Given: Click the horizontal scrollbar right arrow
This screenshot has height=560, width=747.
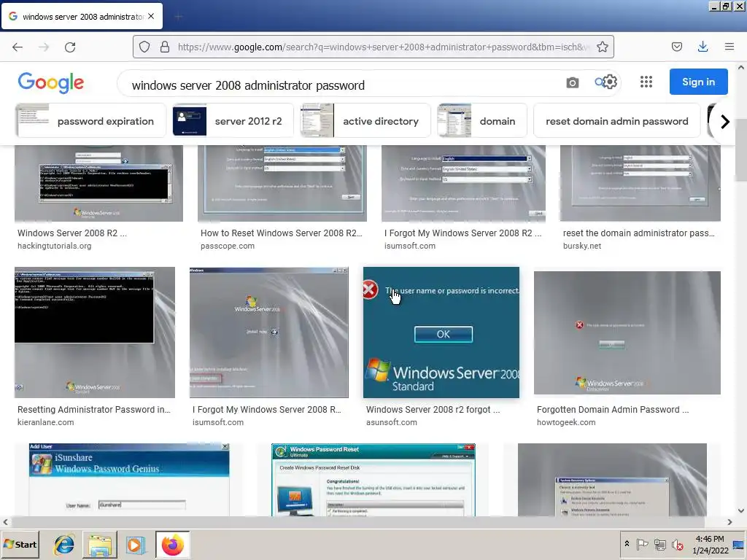Looking at the screenshot, I should pyautogui.click(x=729, y=522).
